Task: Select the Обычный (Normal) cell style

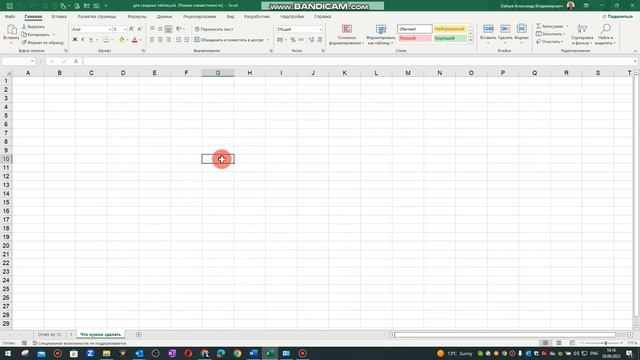Action: point(414,29)
